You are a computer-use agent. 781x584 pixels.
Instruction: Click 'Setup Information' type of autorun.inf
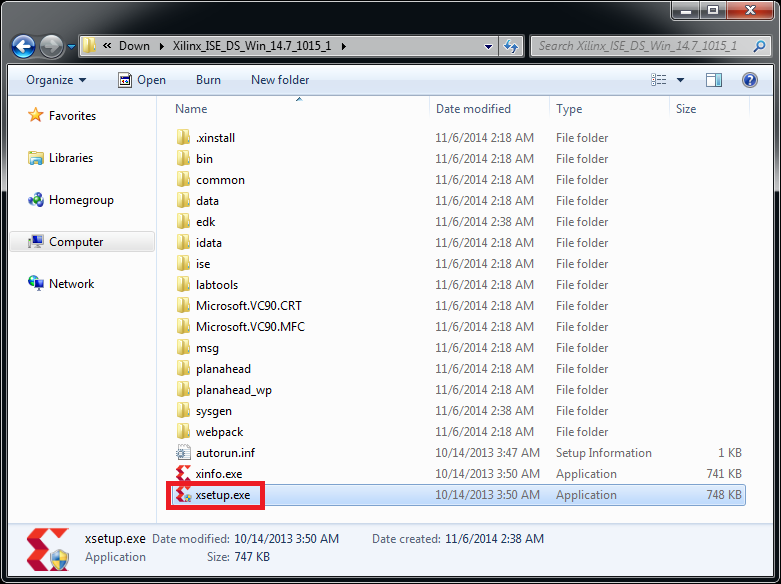(604, 453)
